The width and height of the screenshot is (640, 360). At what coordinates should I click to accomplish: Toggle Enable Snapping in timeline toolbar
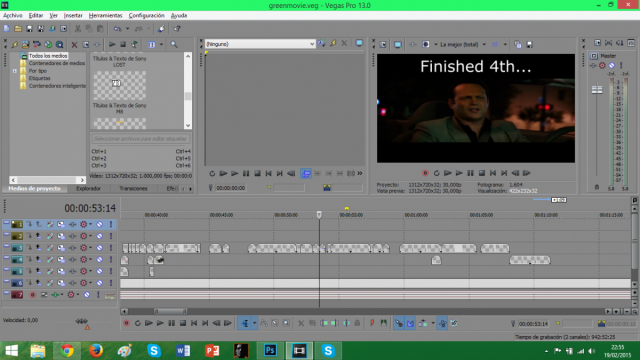click(399, 323)
